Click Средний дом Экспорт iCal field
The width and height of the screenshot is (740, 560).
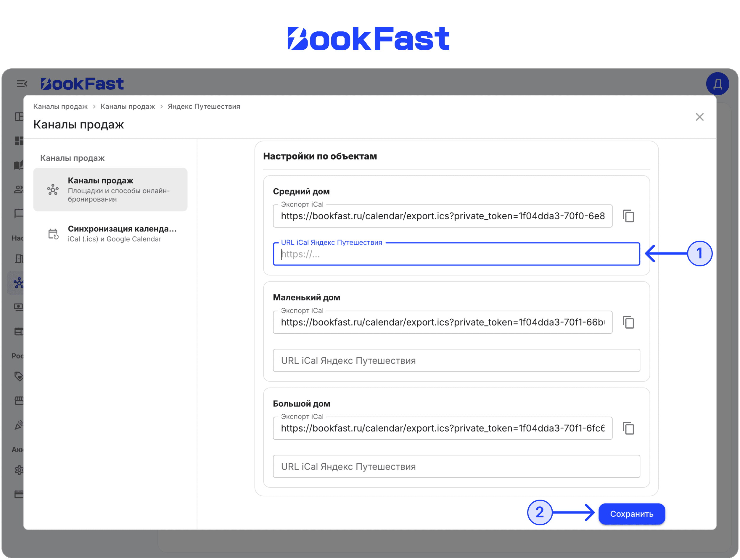click(443, 216)
